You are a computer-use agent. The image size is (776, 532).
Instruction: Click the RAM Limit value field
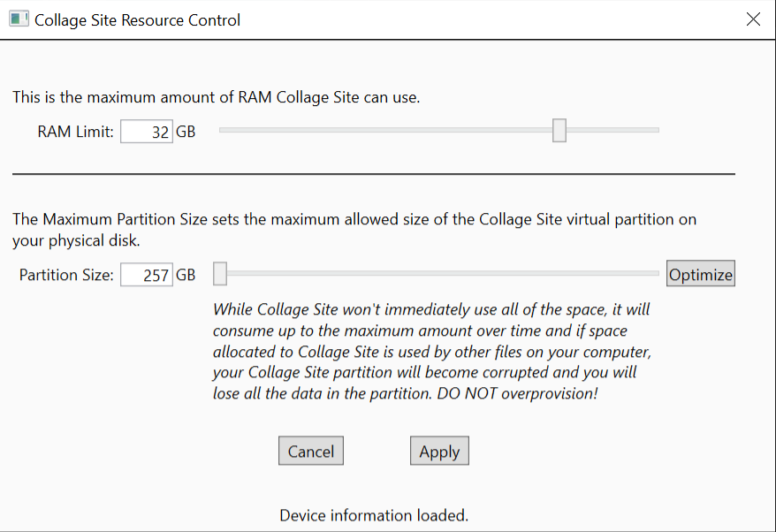tap(147, 132)
